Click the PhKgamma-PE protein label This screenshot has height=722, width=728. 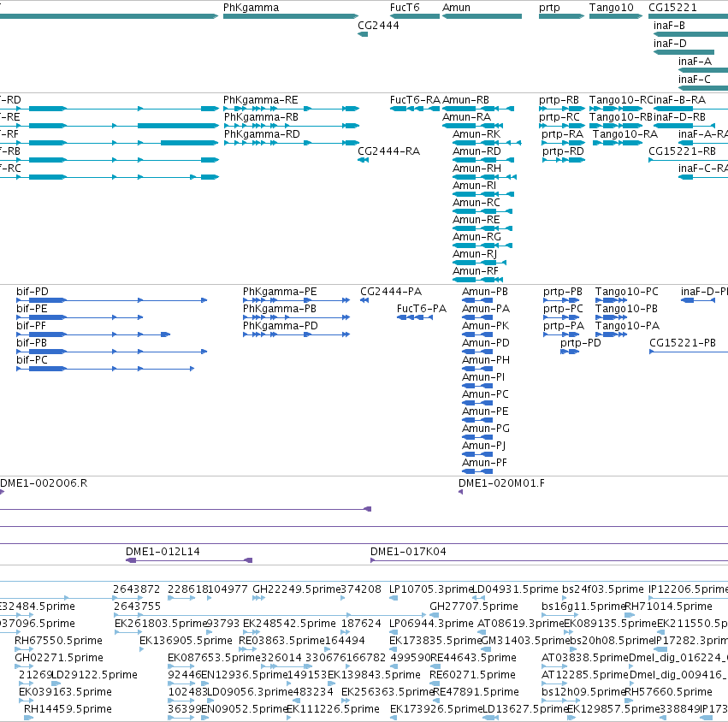tap(280, 292)
